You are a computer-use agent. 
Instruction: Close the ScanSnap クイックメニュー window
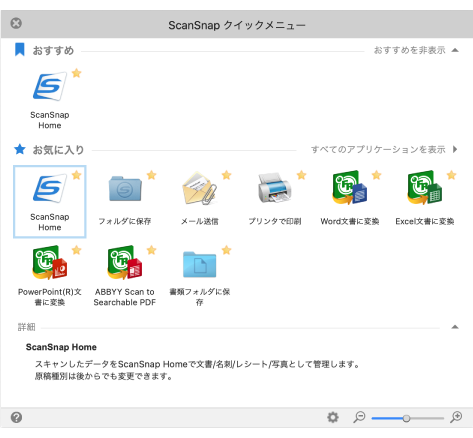16,23
